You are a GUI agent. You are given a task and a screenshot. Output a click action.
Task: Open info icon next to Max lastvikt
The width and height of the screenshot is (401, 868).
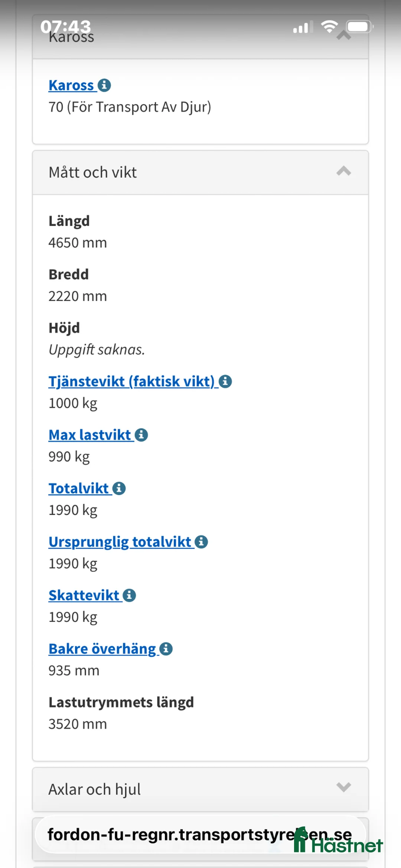(x=141, y=435)
